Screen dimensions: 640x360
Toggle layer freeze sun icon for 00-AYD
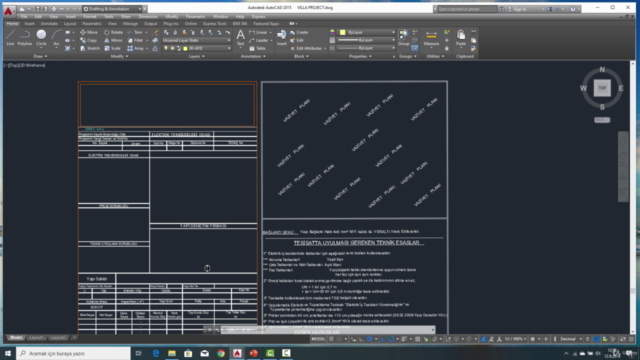pos(172,48)
